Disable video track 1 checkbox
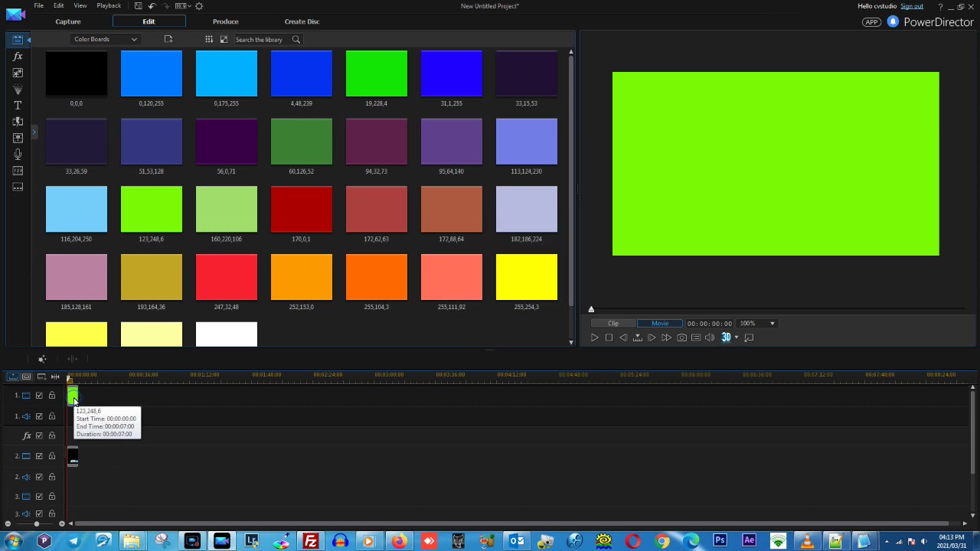Viewport: 980px width, 551px height. click(x=39, y=396)
